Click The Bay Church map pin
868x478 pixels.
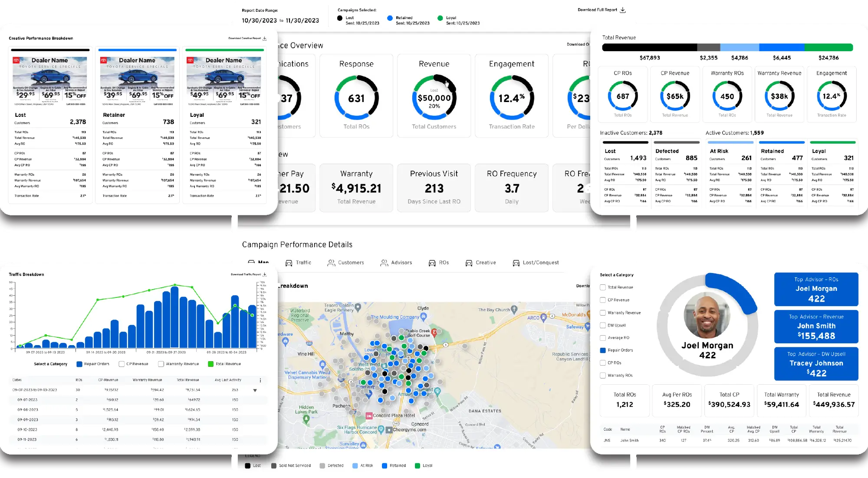coord(514,310)
